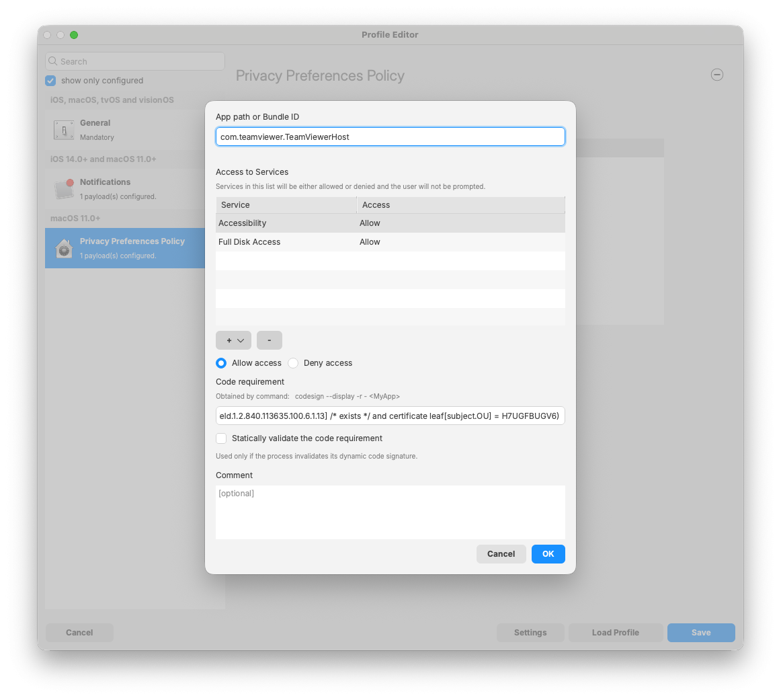Click the green zoom window button
Image resolution: width=781 pixels, height=700 pixels.
[74, 35]
